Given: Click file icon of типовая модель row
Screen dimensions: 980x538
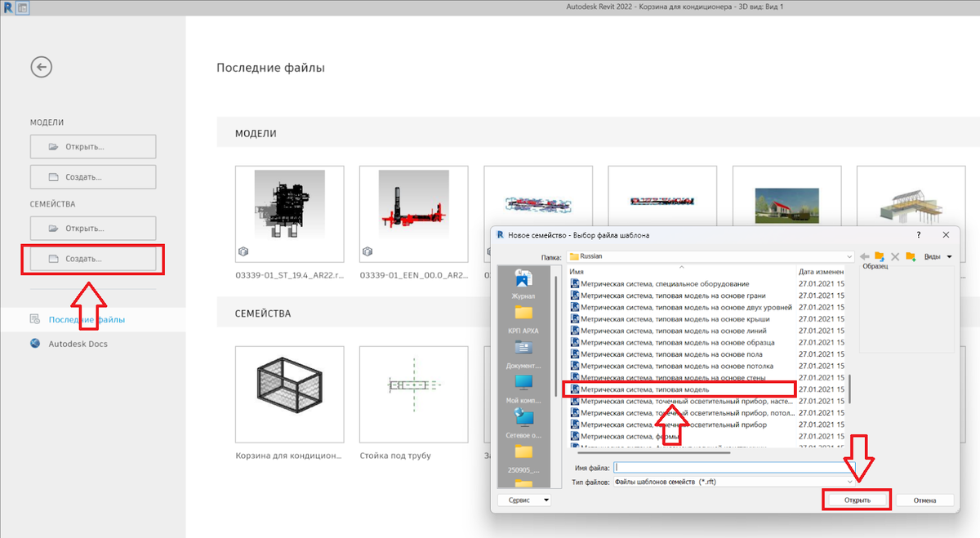Looking at the screenshot, I should click(574, 389).
